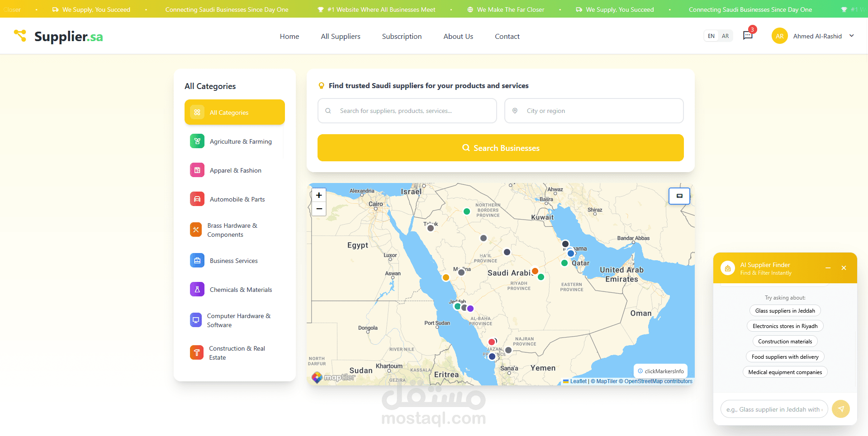Click green marker in Northern Borders
The image size is (868, 436).
(467, 211)
